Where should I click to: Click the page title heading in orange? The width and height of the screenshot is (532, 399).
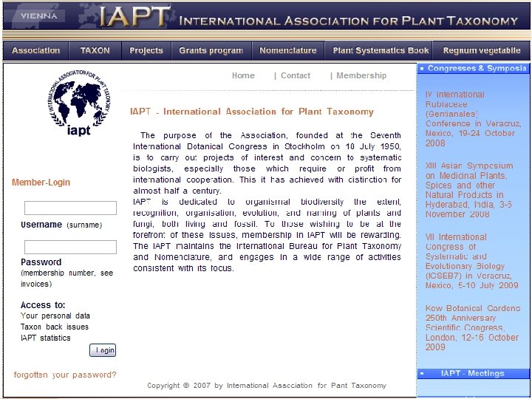tap(252, 112)
